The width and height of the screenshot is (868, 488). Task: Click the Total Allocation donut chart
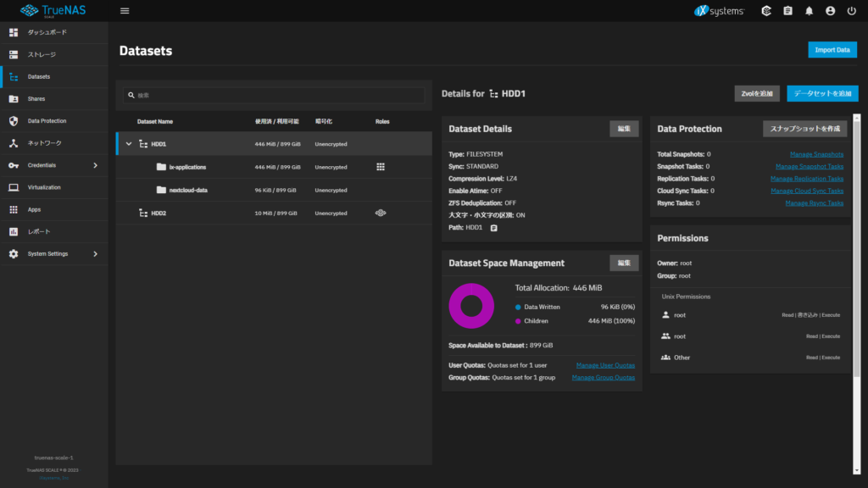click(471, 307)
